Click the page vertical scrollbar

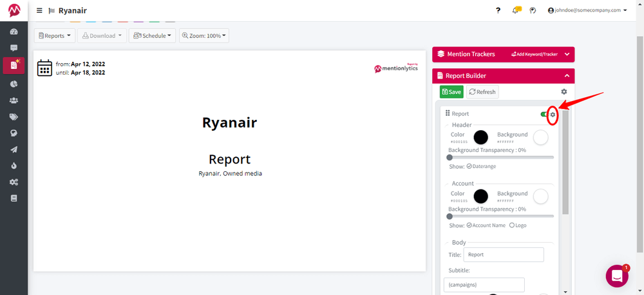[x=640, y=144]
